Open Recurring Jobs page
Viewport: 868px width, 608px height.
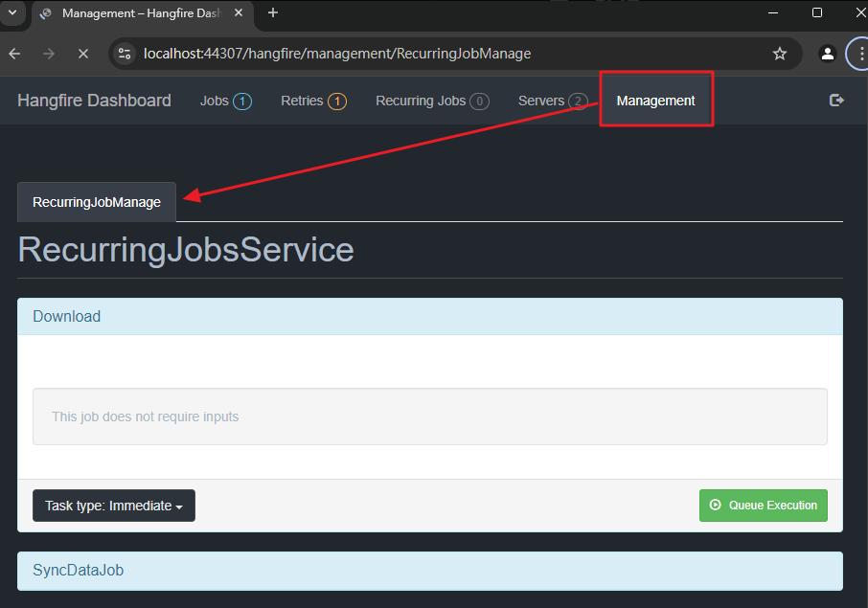click(x=432, y=101)
